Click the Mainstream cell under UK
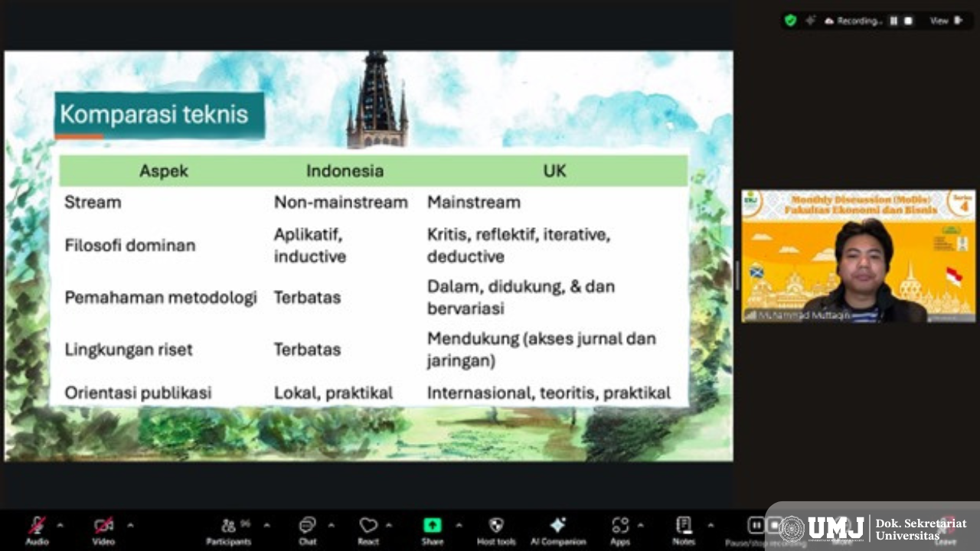Viewport: 980px width, 551px height. coord(474,202)
